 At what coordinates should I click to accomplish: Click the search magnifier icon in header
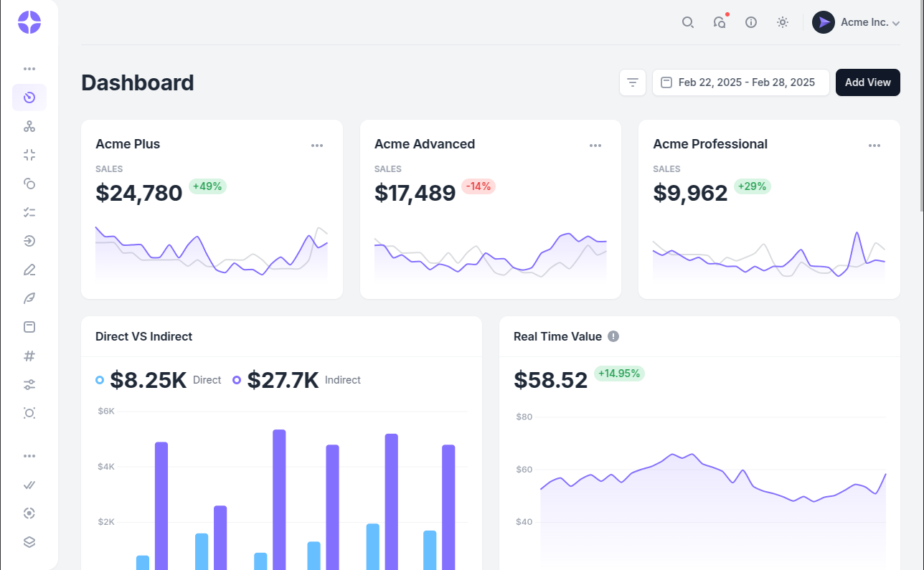[687, 22]
